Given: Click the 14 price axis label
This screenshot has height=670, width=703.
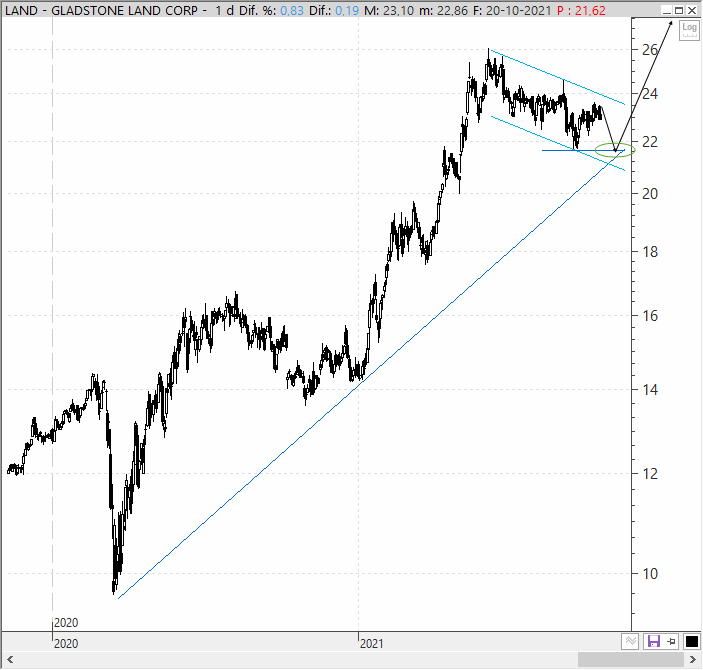Looking at the screenshot, I should (650, 389).
